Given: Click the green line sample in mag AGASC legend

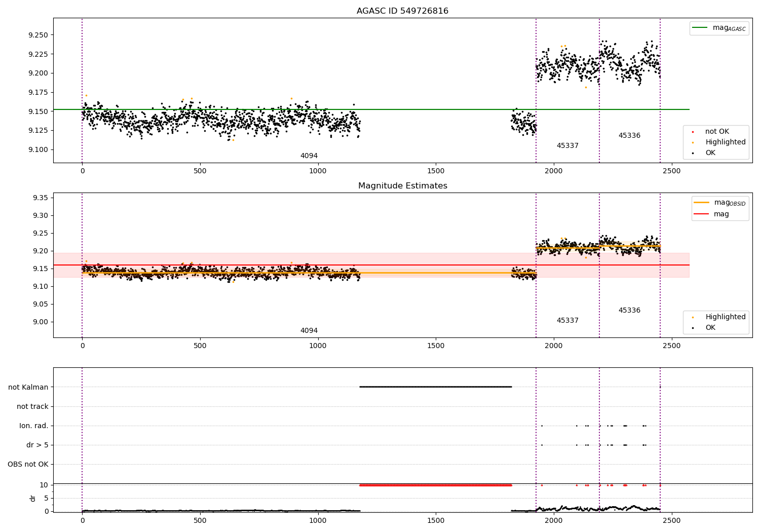Looking at the screenshot, I should click(x=700, y=28).
